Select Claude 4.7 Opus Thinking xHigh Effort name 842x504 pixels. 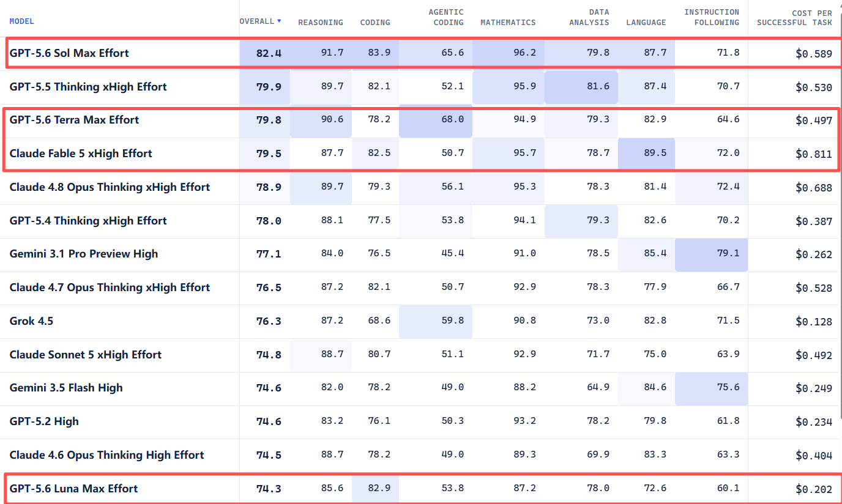[110, 287]
